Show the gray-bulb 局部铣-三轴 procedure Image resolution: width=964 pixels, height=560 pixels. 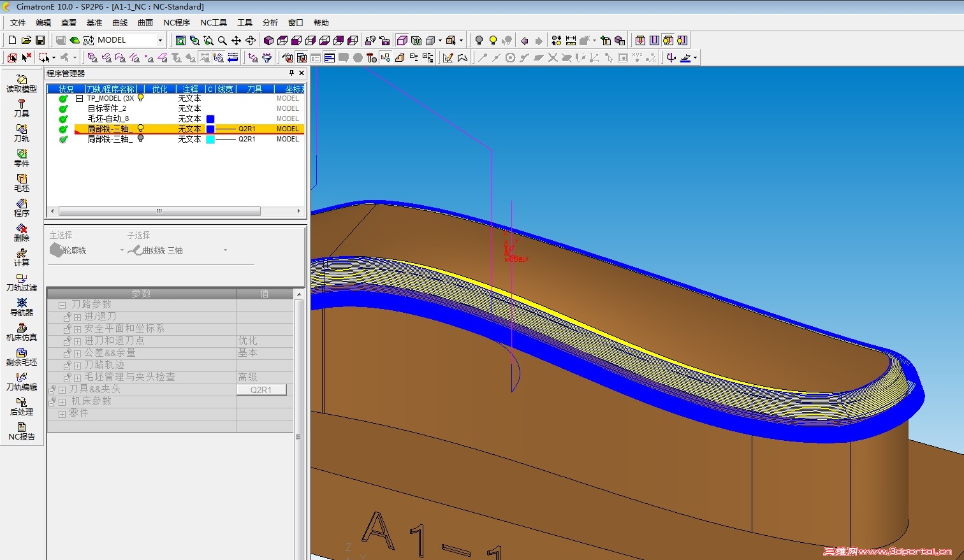pos(141,139)
